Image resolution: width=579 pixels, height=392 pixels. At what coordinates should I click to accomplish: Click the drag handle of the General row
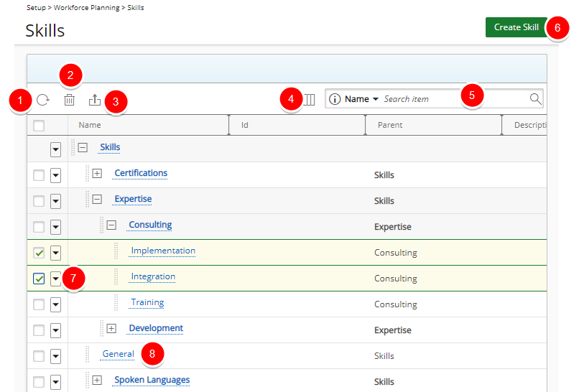pos(88,354)
